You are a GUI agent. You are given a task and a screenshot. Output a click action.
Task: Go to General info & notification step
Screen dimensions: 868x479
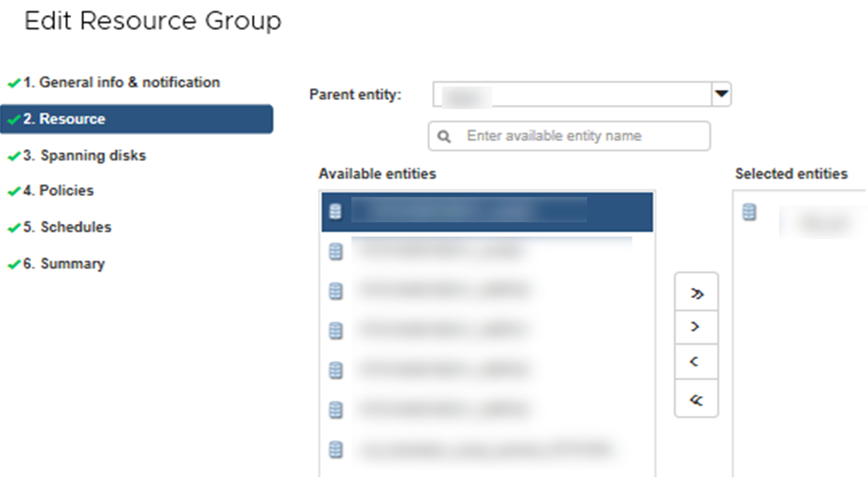click(x=121, y=82)
